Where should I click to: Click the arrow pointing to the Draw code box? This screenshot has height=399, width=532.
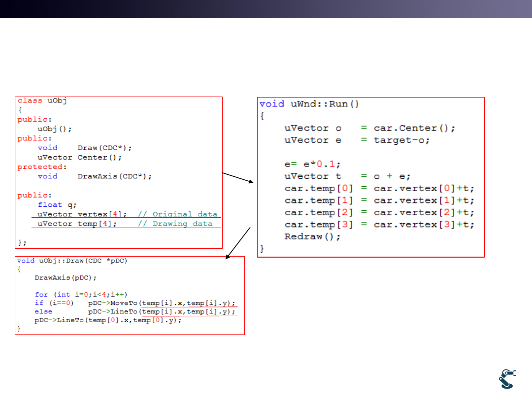tap(238, 242)
